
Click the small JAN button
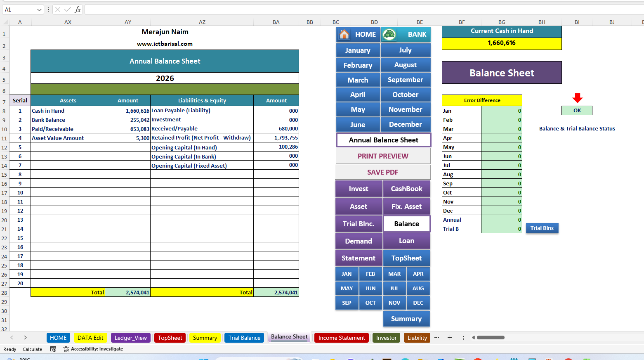pyautogui.click(x=347, y=274)
